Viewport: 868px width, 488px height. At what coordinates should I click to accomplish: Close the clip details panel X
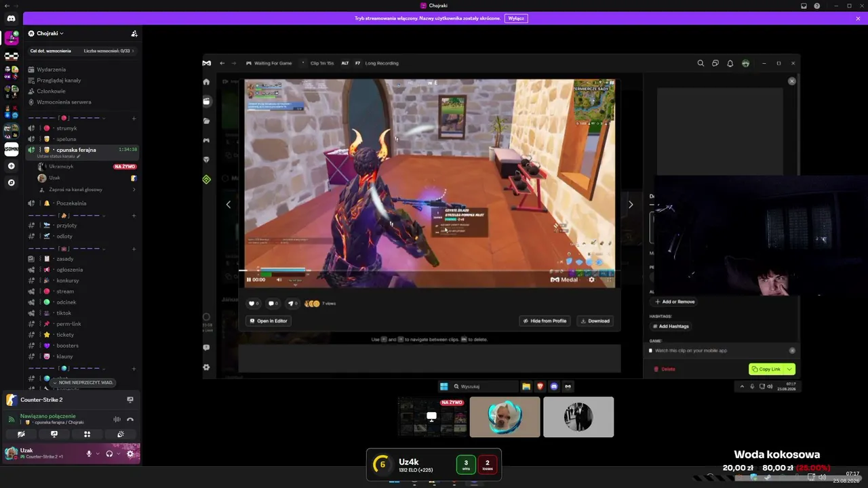(791, 81)
